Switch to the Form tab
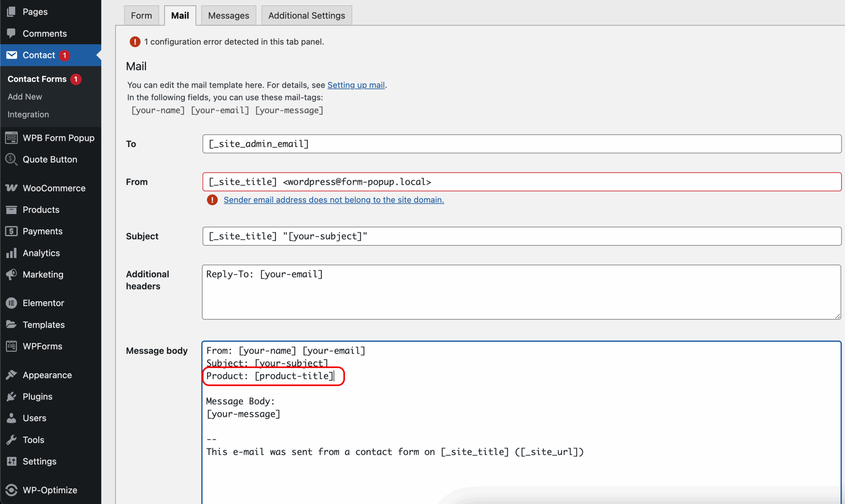The height and width of the screenshot is (504, 845). click(x=141, y=16)
